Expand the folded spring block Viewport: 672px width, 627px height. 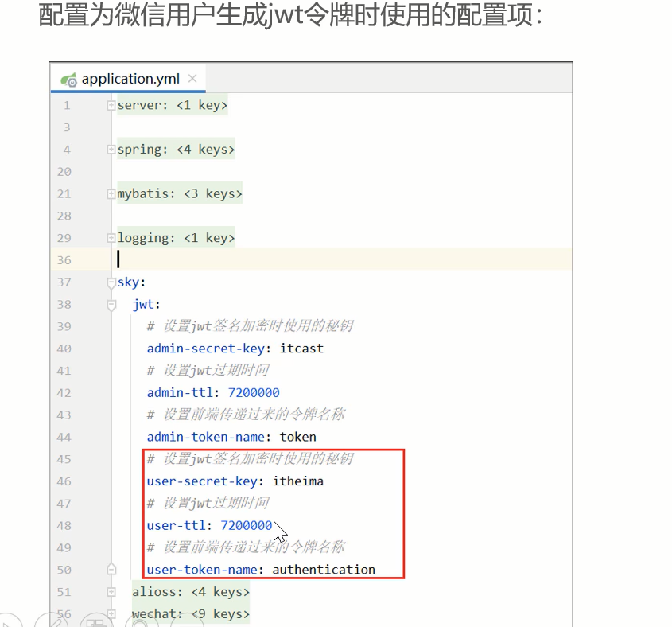(111, 150)
